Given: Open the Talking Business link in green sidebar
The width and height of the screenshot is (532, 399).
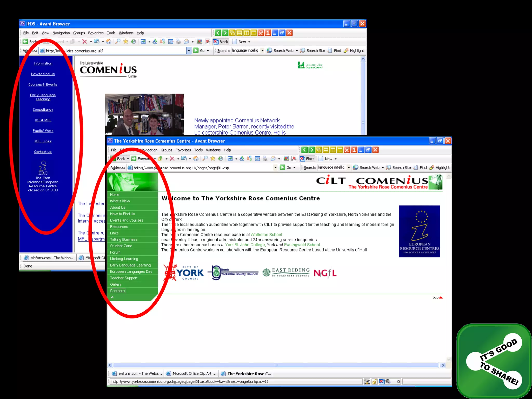Looking at the screenshot, I should (x=124, y=240).
